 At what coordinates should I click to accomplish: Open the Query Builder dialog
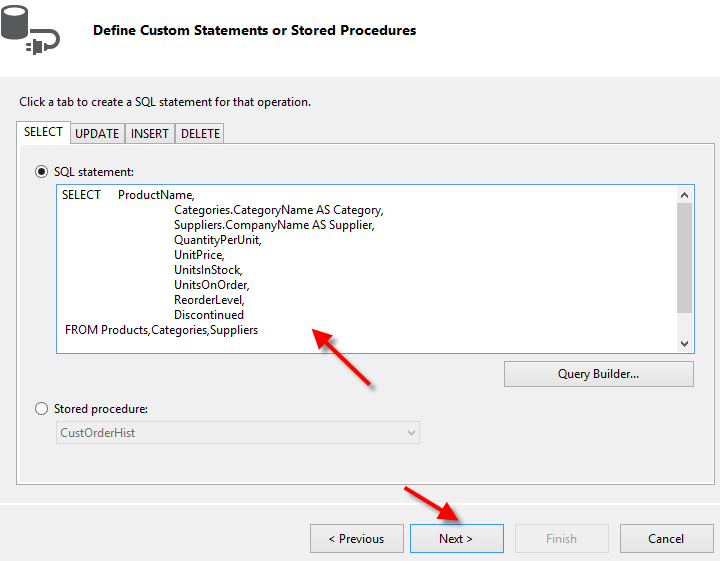click(598, 374)
